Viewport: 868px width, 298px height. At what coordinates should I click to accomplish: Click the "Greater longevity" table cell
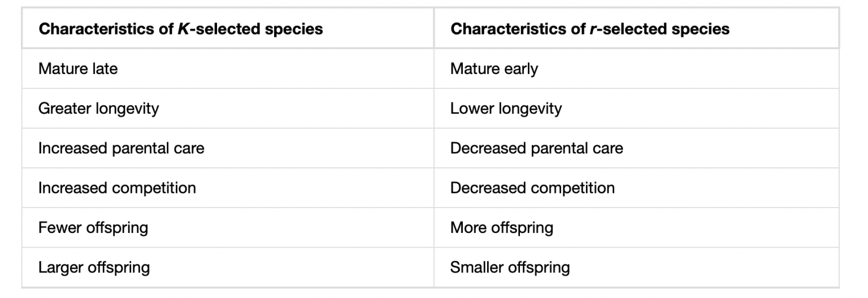click(98, 109)
